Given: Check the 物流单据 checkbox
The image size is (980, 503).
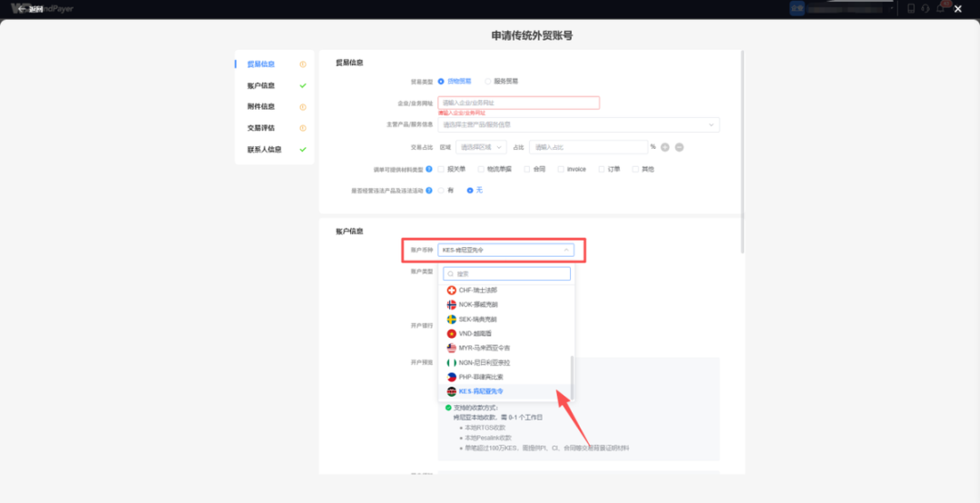Looking at the screenshot, I should click(x=481, y=169).
